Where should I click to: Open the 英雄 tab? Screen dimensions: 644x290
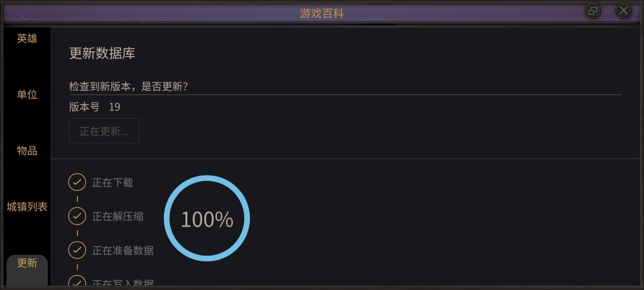27,39
